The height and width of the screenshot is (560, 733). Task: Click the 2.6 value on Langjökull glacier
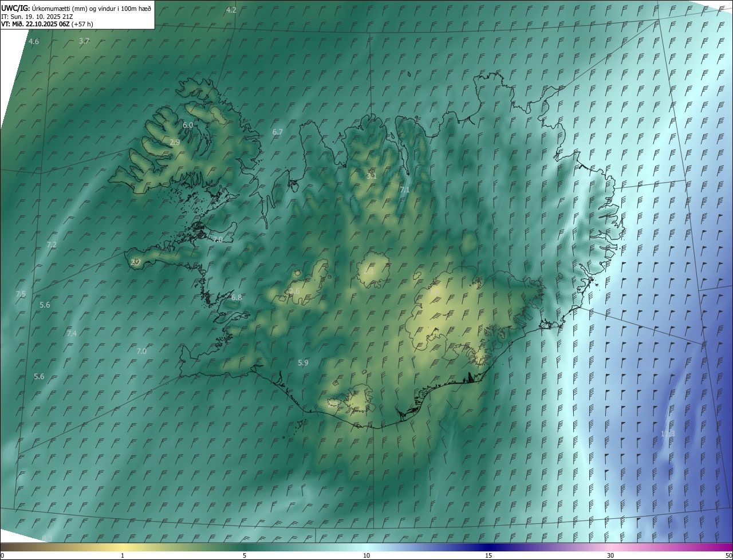point(294,291)
